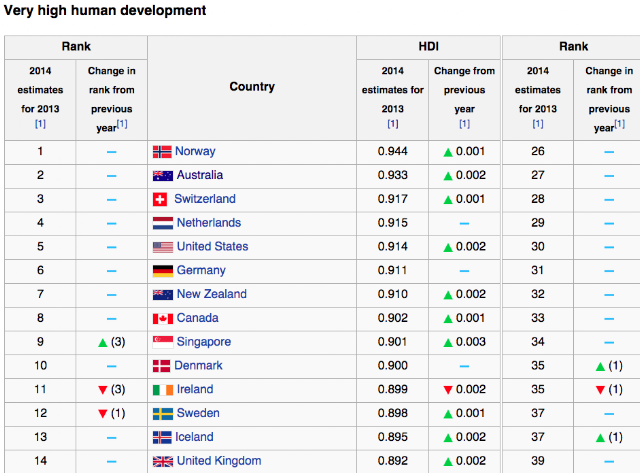Viewport: 640px width, 473px height.
Task: Select Netherlands' HDI value 0.915
Action: [393, 223]
